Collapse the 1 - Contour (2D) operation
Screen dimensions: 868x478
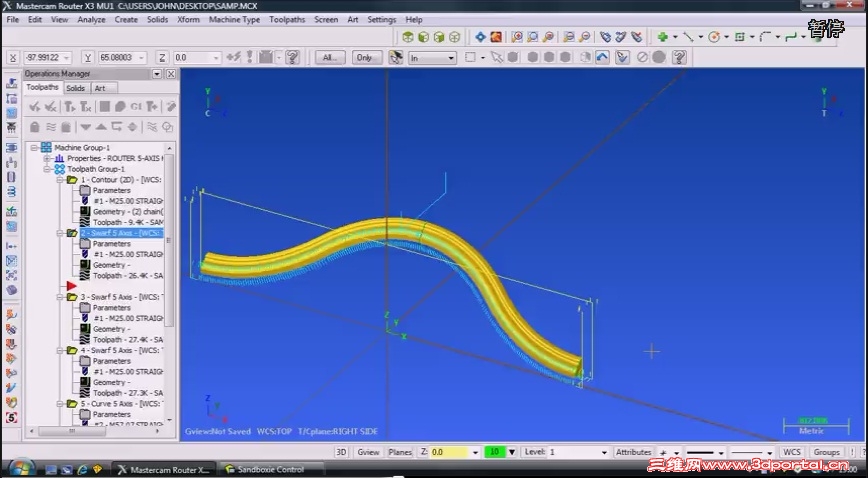tap(60, 180)
